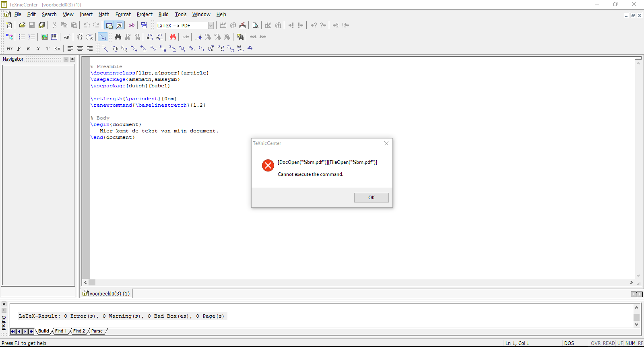Close the Navigator pane
The image size is (644, 347).
72,59
